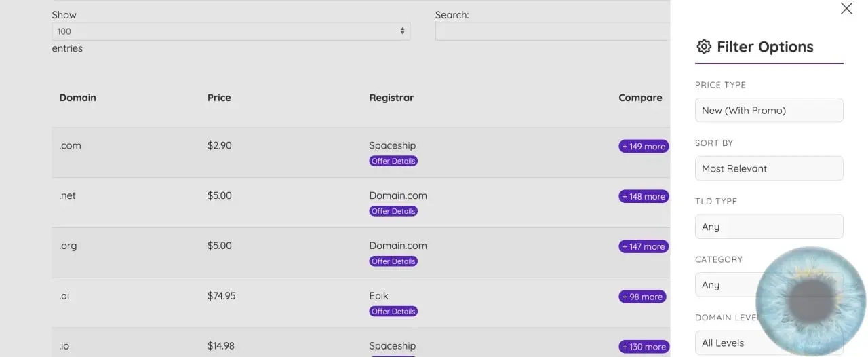Compare +149 more .com registrars
This screenshot has width=868, height=357.
click(644, 146)
